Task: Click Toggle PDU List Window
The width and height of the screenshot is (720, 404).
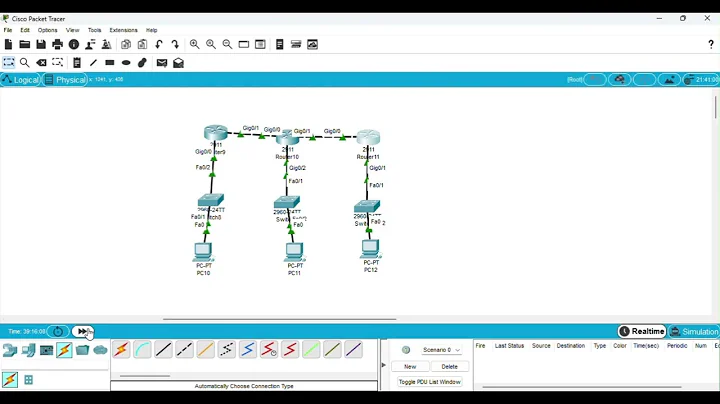Action: pos(430,382)
